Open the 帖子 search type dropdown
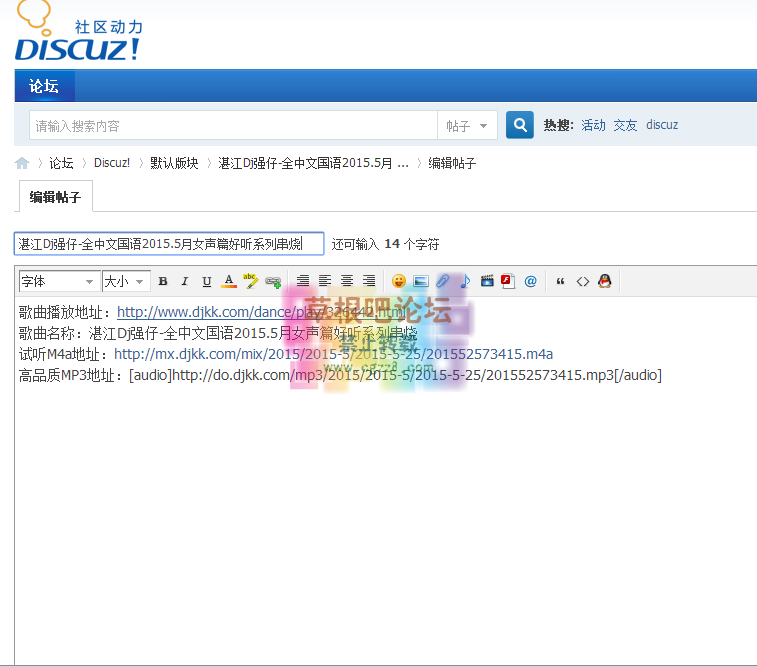 coord(467,125)
